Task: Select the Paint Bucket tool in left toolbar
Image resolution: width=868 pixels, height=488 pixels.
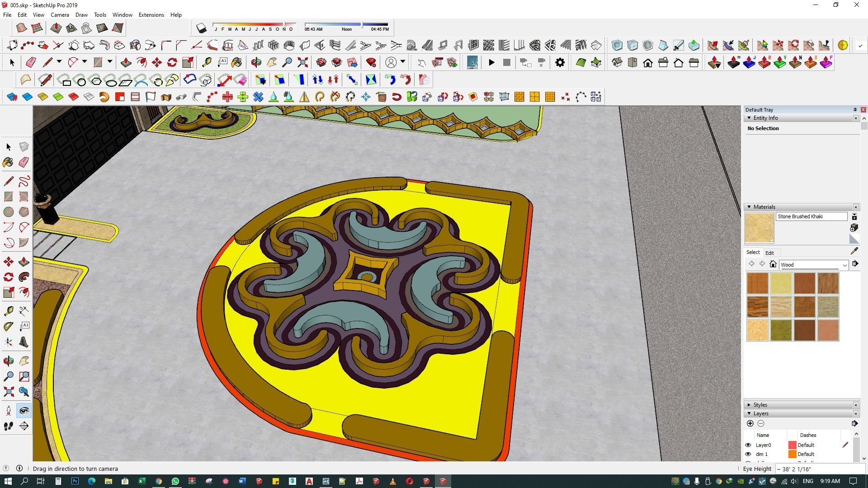Action: tap(8, 162)
